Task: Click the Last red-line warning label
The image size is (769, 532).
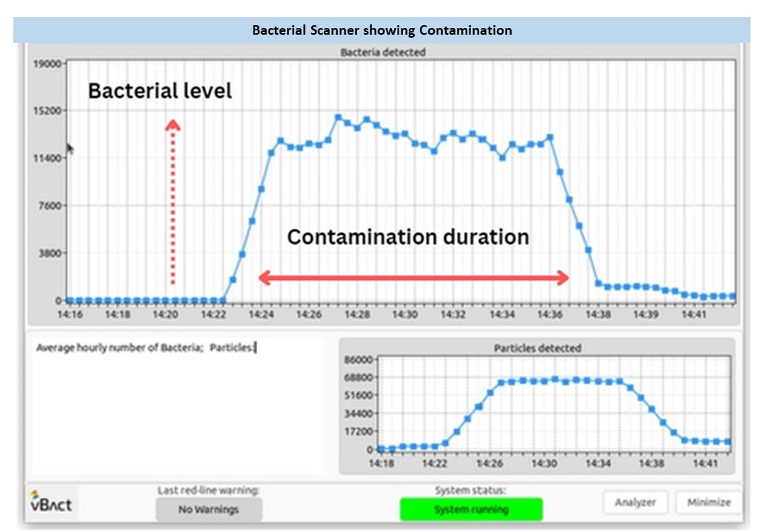Action: tap(208, 490)
